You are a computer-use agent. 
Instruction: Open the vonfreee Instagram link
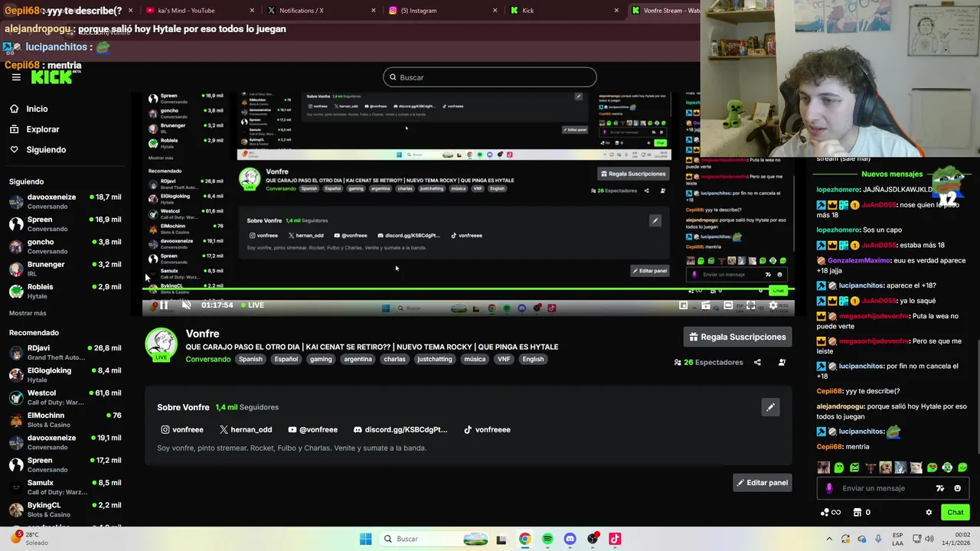coord(182,429)
